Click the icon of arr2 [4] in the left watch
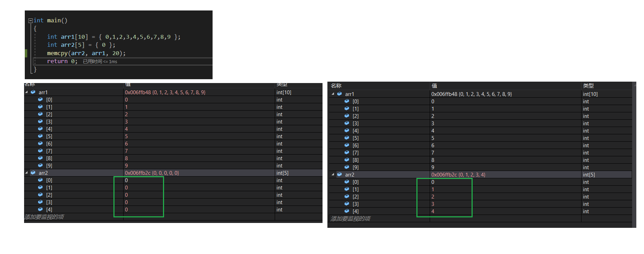Screen dimensions: 644x254 tap(40, 209)
